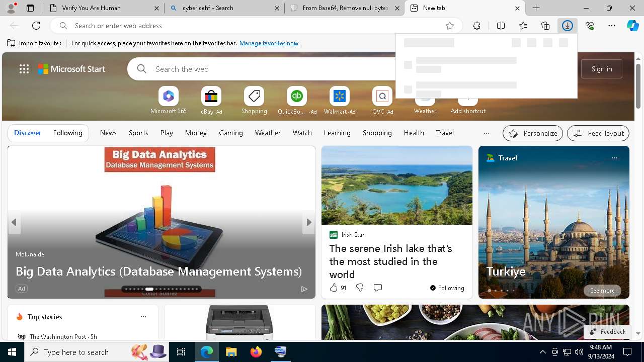
Task: Open Settings and more menu
Action: pos(612,26)
